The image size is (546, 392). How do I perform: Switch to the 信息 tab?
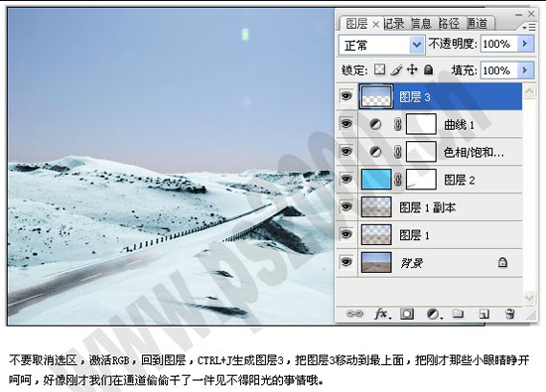pyautogui.click(x=421, y=24)
